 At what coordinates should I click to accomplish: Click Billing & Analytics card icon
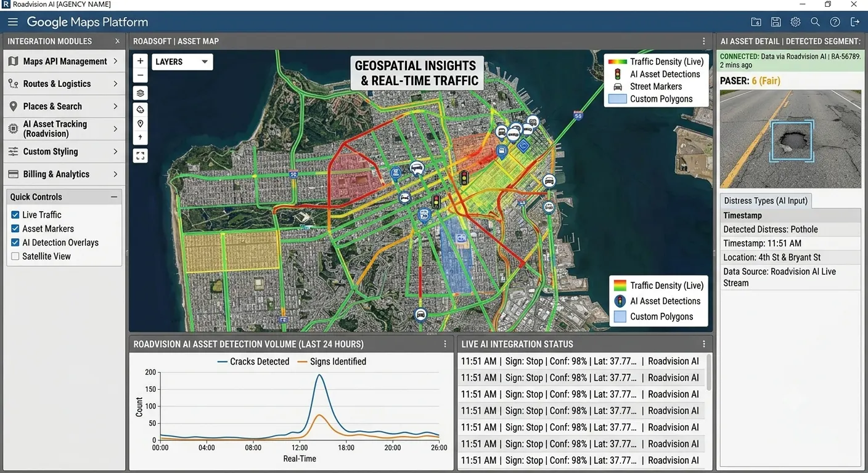[x=13, y=174]
